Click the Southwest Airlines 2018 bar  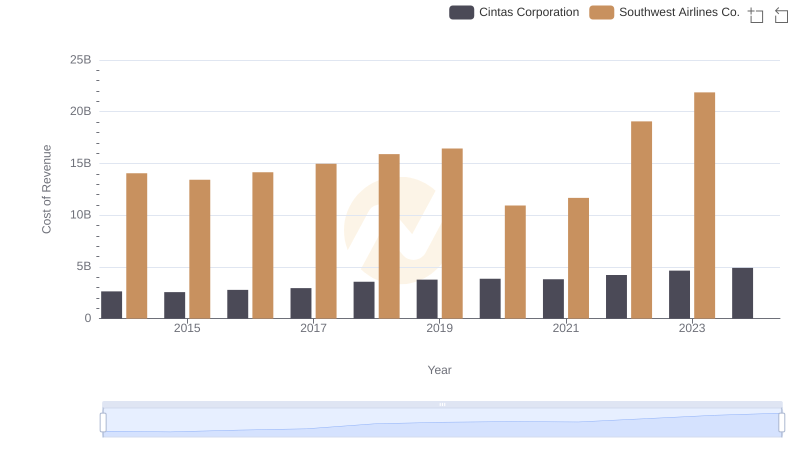point(389,236)
